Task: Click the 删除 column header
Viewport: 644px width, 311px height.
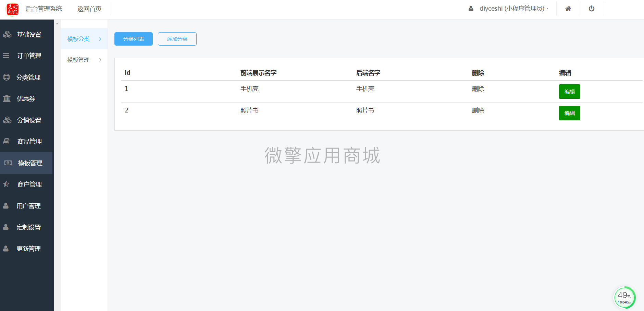Action: point(478,73)
